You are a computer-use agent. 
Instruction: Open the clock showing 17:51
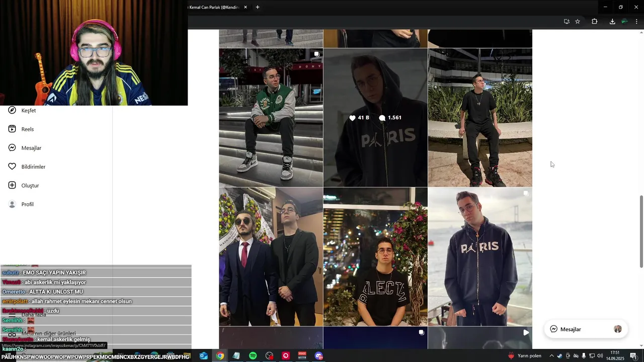click(615, 356)
